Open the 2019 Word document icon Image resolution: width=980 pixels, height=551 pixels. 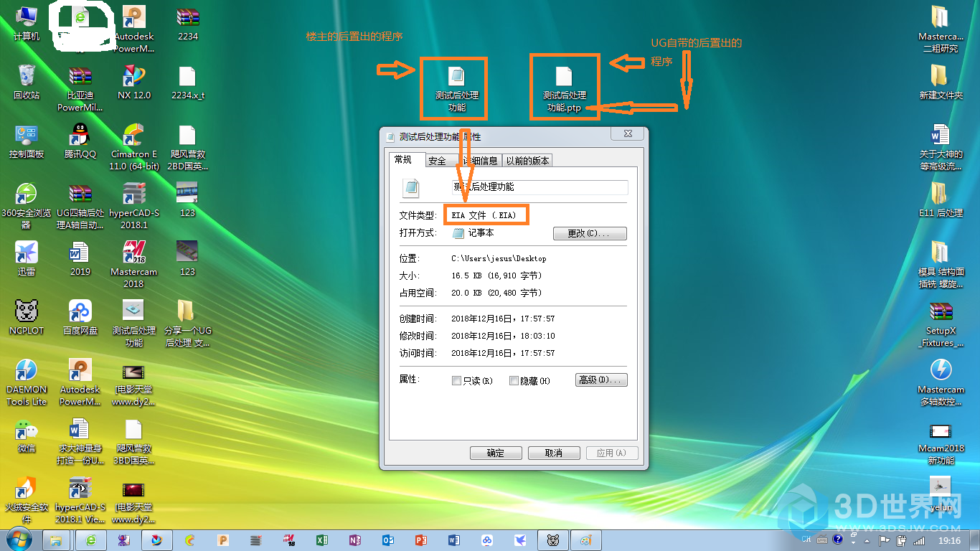80,259
